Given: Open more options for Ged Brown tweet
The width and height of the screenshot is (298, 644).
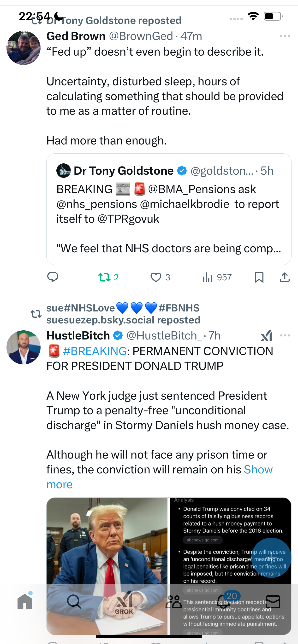Looking at the screenshot, I should coord(285,36).
